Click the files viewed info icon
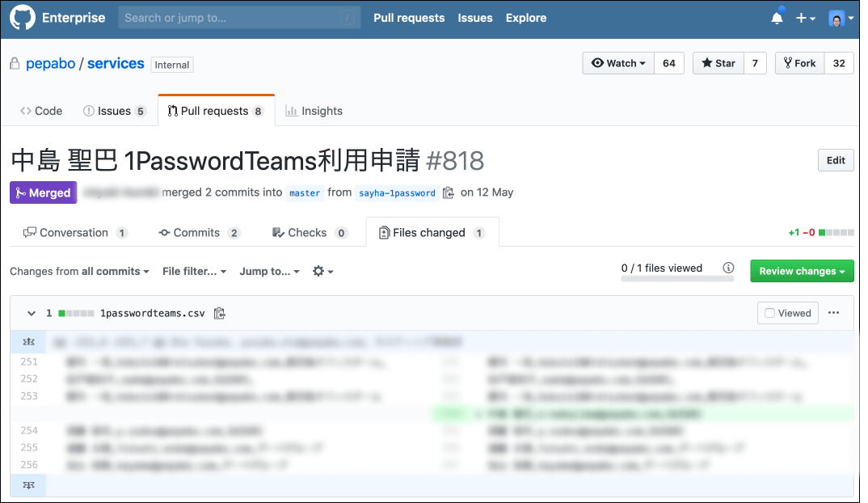This screenshot has height=503, width=868. (728, 268)
